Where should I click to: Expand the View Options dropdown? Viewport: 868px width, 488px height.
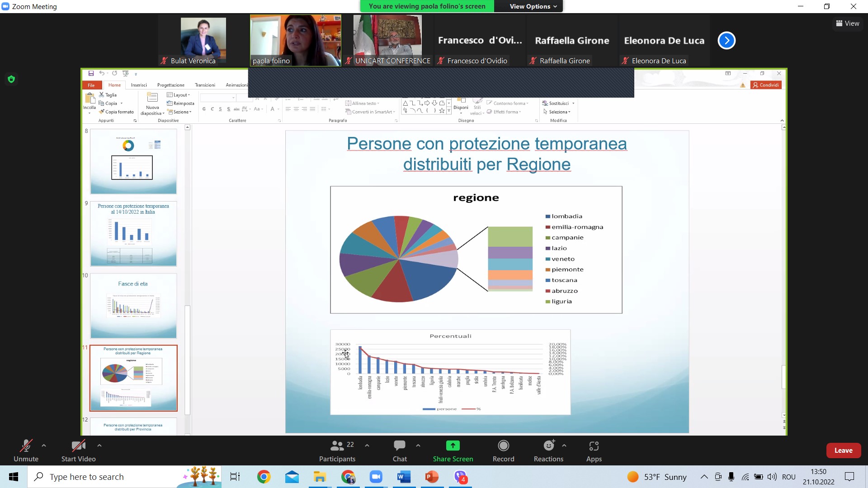(x=533, y=6)
